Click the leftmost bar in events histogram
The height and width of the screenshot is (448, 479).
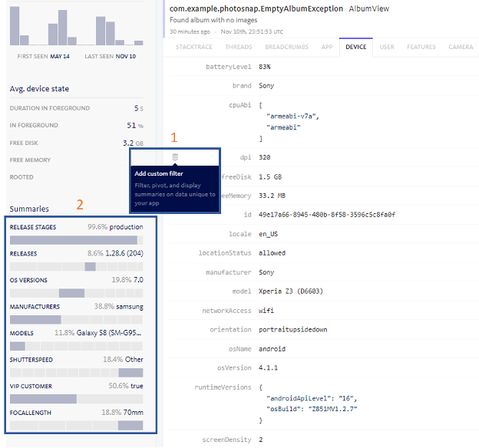pos(15,26)
